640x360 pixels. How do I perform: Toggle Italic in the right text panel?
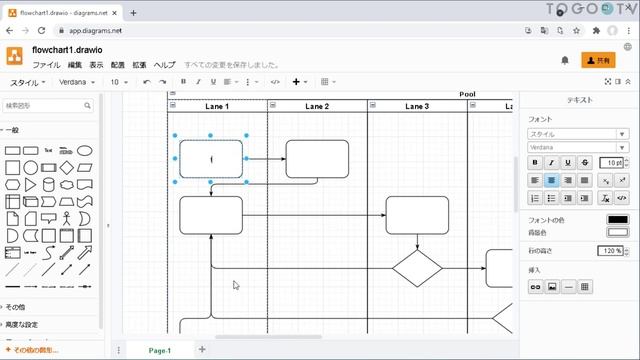coord(551,162)
